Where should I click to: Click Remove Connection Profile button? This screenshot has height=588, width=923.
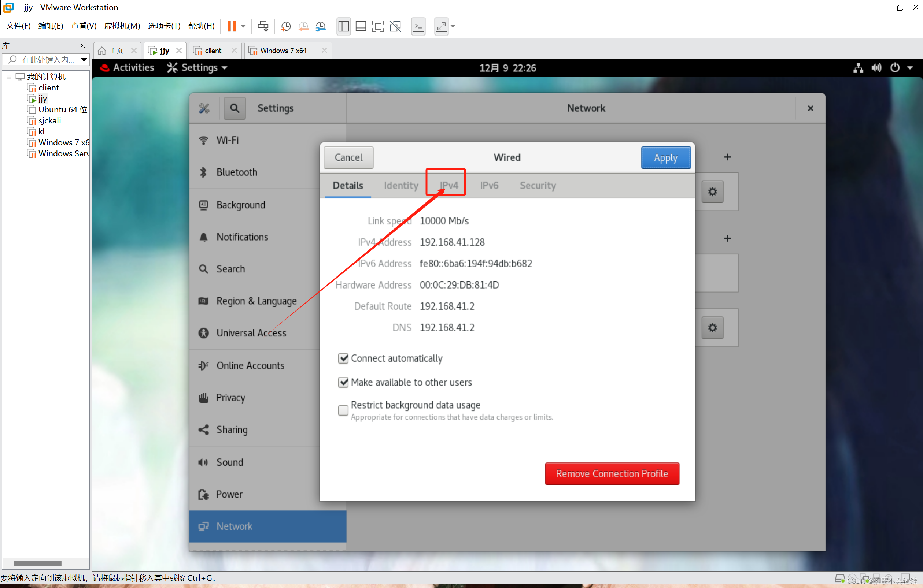tap(612, 473)
